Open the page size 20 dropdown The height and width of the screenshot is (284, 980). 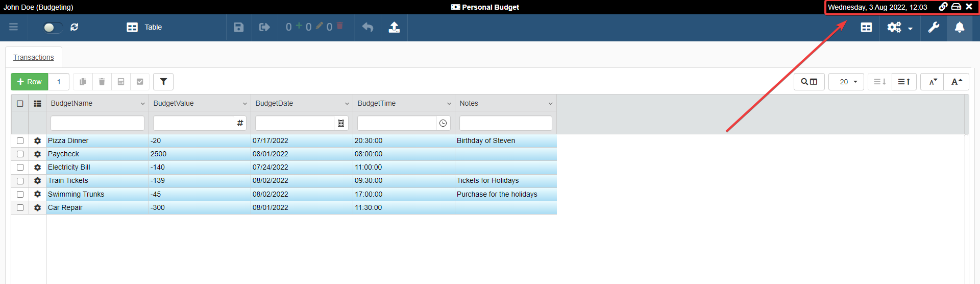click(846, 82)
